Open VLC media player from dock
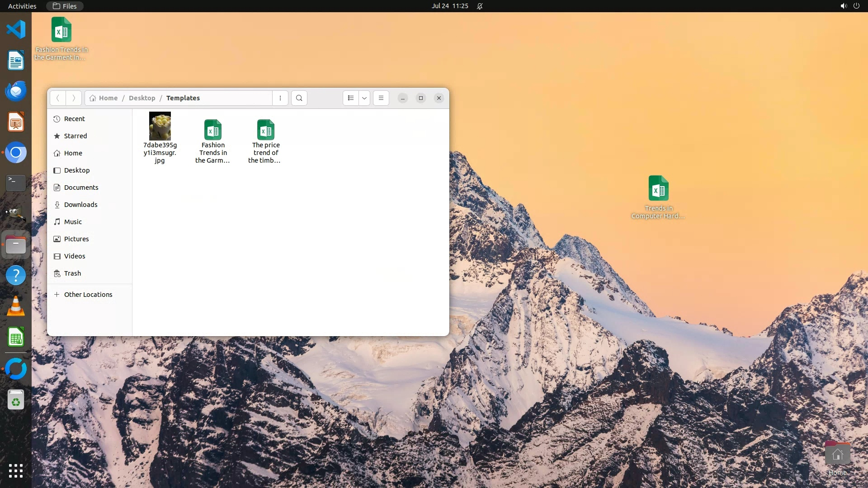The image size is (868, 488). [16, 306]
